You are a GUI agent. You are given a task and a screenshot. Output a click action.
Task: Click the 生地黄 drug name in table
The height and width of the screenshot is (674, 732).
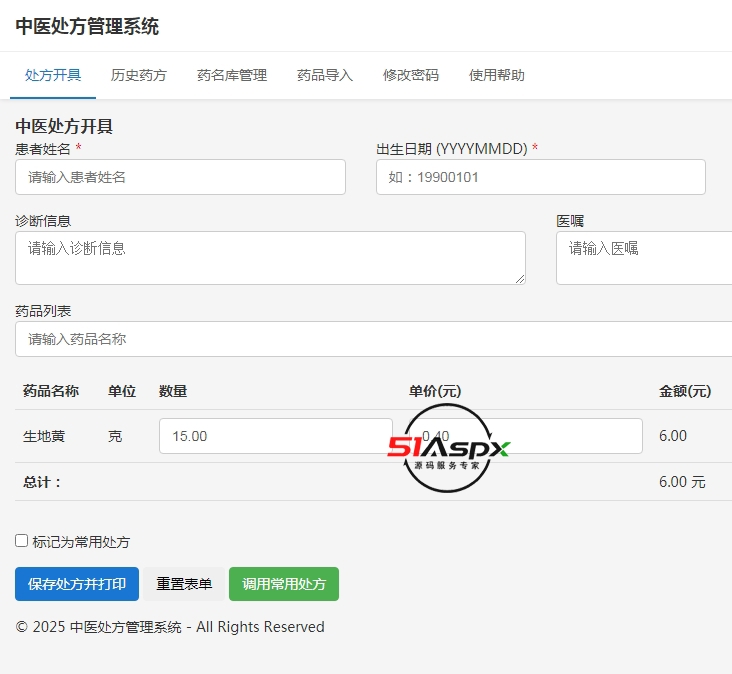[x=44, y=436]
